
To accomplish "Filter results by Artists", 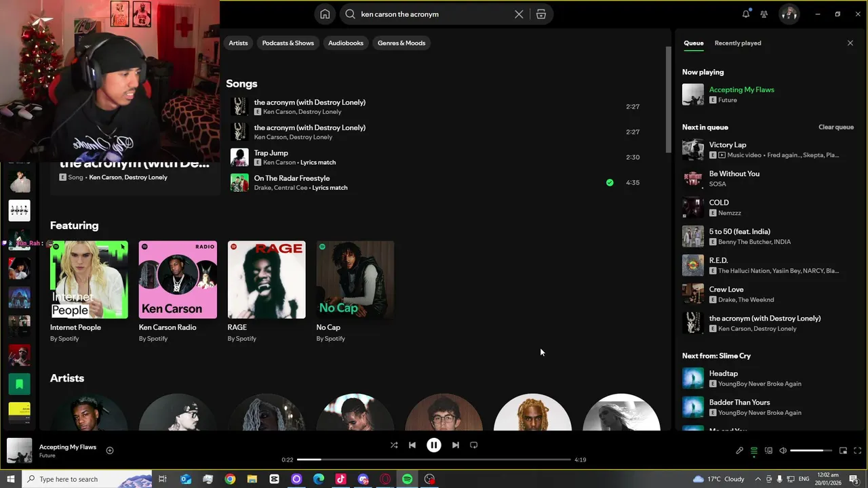I will (238, 43).
